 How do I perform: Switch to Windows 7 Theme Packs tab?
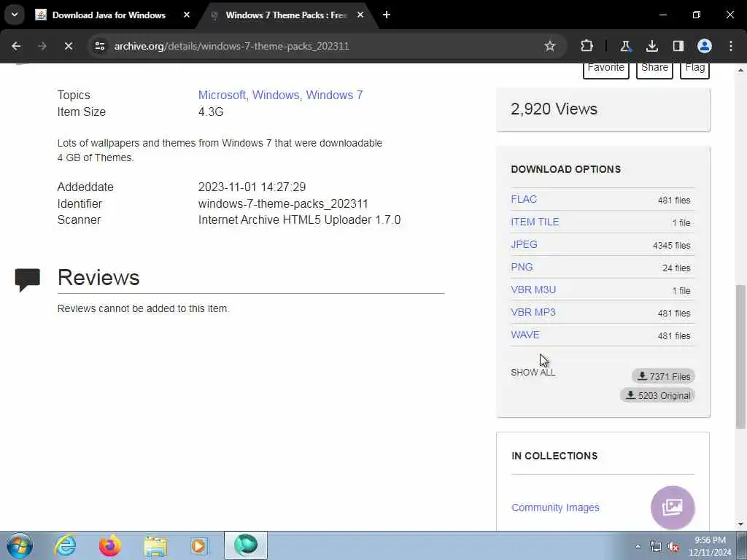click(286, 15)
